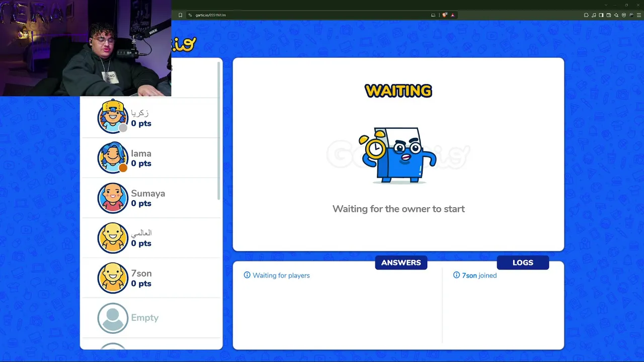Click the Brave Shields lion icon
Viewport: 644px width, 362px height.
pos(445,15)
